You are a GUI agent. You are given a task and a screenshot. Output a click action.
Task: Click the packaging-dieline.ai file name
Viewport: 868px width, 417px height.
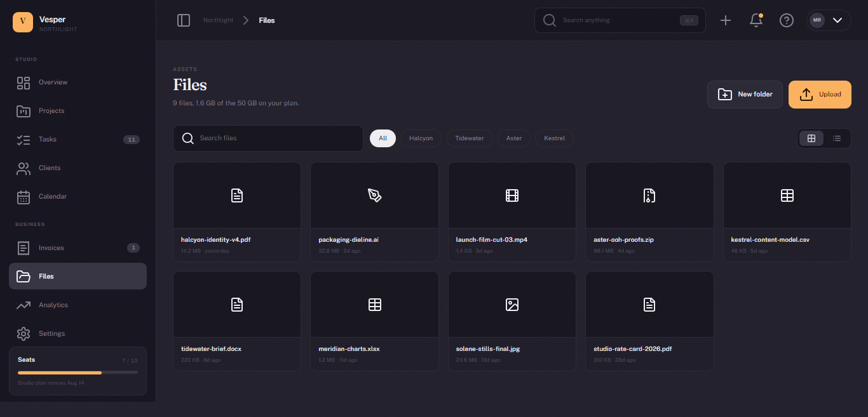point(349,240)
